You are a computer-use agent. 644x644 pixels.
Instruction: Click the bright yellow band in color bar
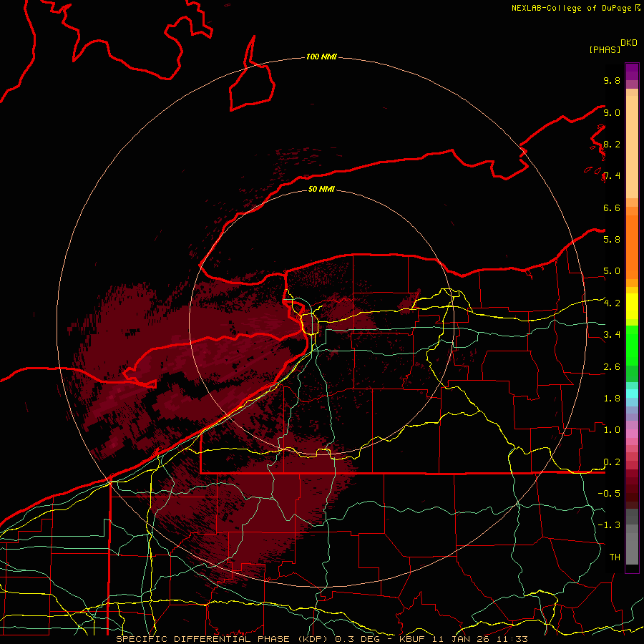632,306
